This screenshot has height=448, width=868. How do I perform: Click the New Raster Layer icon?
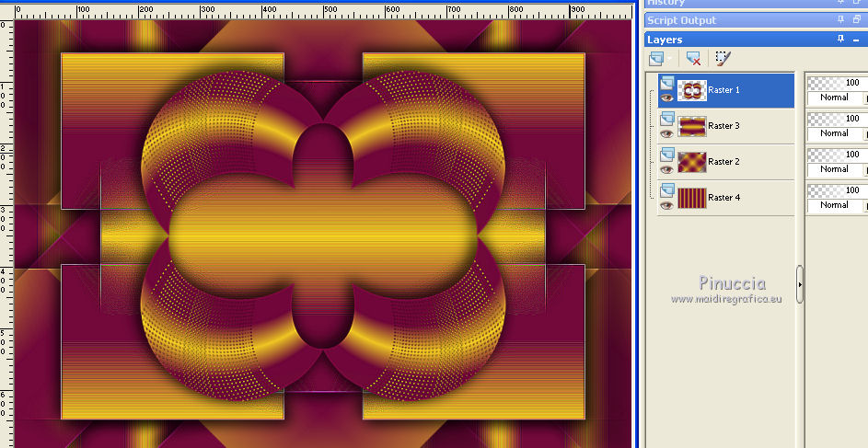tap(656, 58)
